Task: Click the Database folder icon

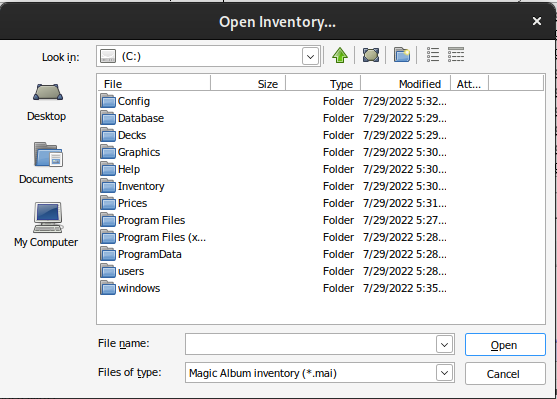Action: click(108, 118)
